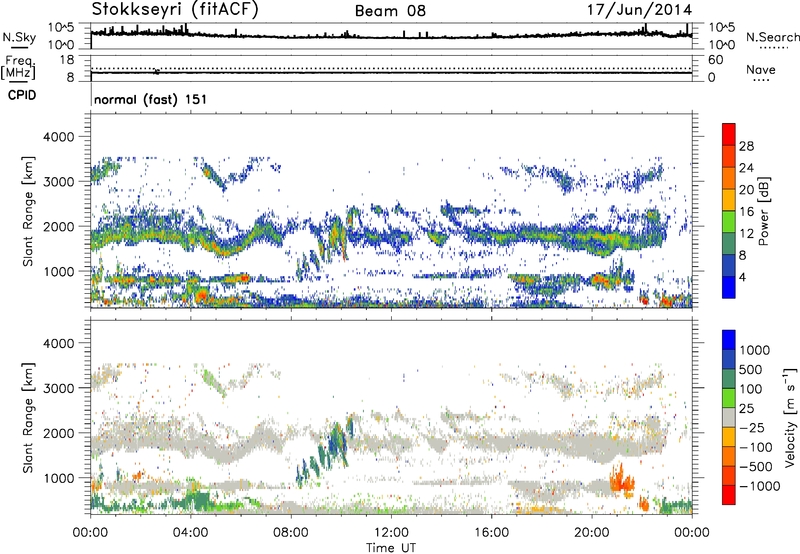Image resolution: width=800 pixels, height=554 pixels.
Task: Click the Slant Range label of velocity panel
Action: (x=28, y=417)
